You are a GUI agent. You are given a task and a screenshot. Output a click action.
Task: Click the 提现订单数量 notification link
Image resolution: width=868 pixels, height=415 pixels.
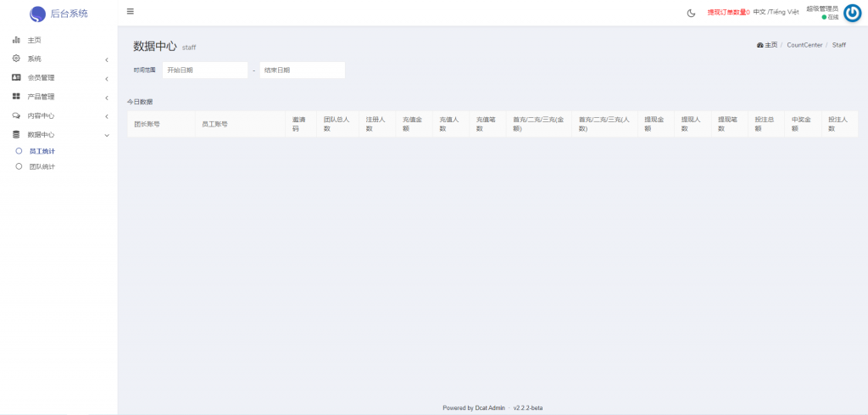click(x=728, y=13)
